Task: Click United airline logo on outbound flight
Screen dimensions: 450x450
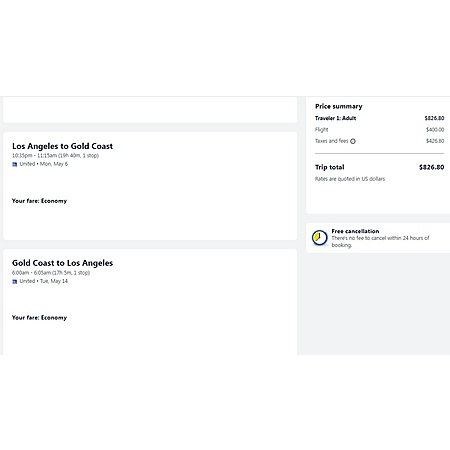Action: pyautogui.click(x=15, y=164)
